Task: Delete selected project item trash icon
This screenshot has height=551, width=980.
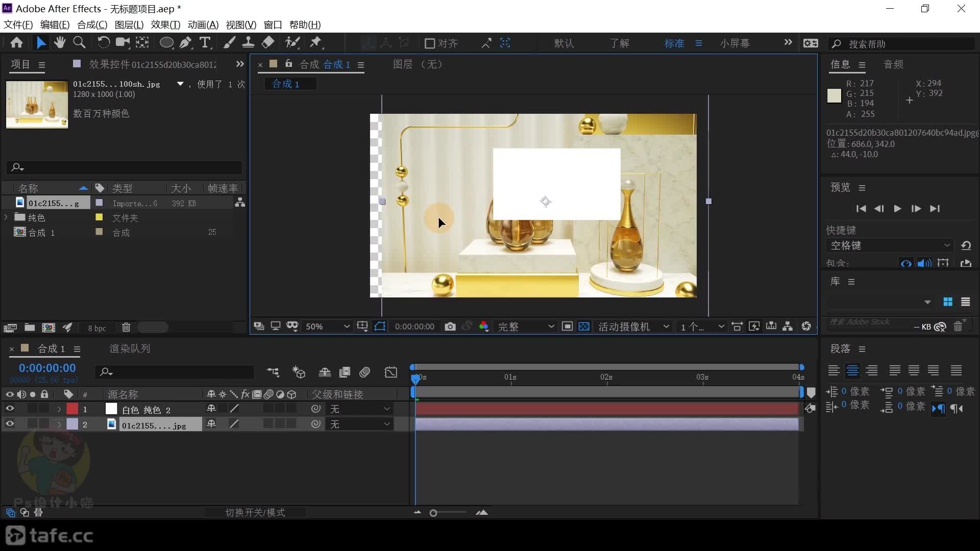Action: 127,328
